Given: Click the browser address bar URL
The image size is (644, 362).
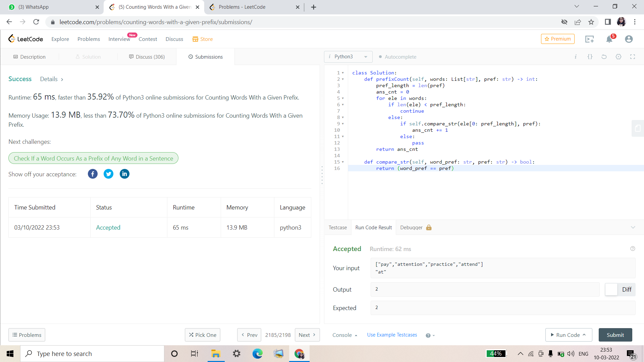Looking at the screenshot, I should [x=156, y=22].
